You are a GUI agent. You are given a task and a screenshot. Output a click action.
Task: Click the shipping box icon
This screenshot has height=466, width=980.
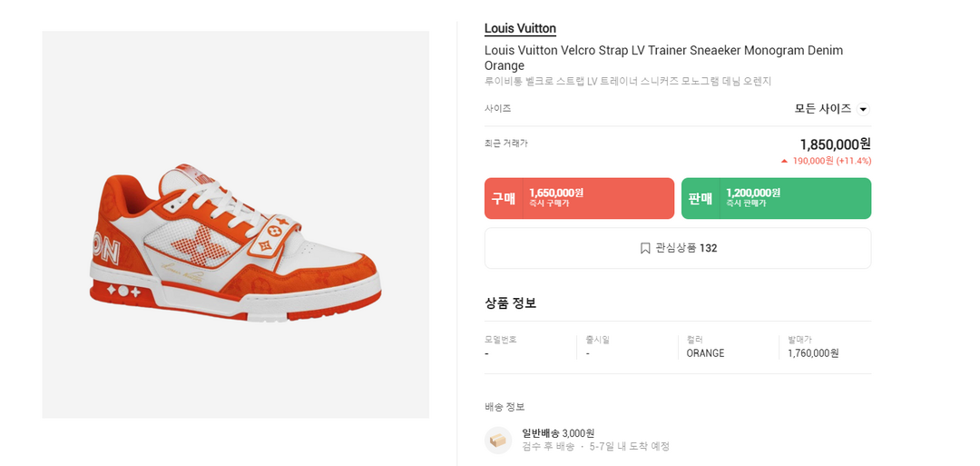click(x=498, y=441)
